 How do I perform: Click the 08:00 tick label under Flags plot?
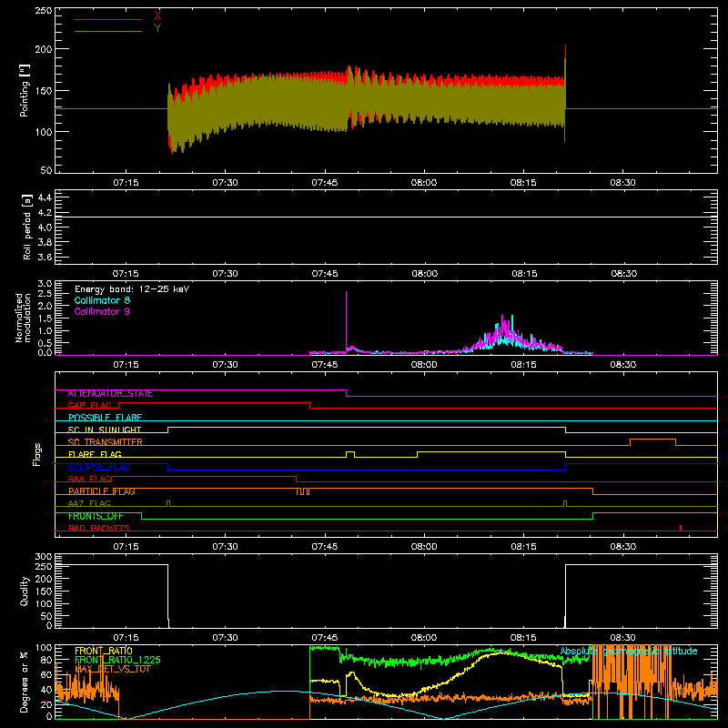pos(424,547)
